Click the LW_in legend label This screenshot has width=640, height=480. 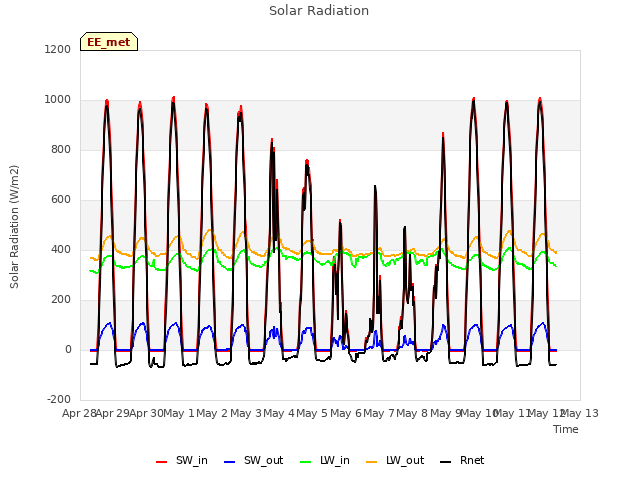335,460
